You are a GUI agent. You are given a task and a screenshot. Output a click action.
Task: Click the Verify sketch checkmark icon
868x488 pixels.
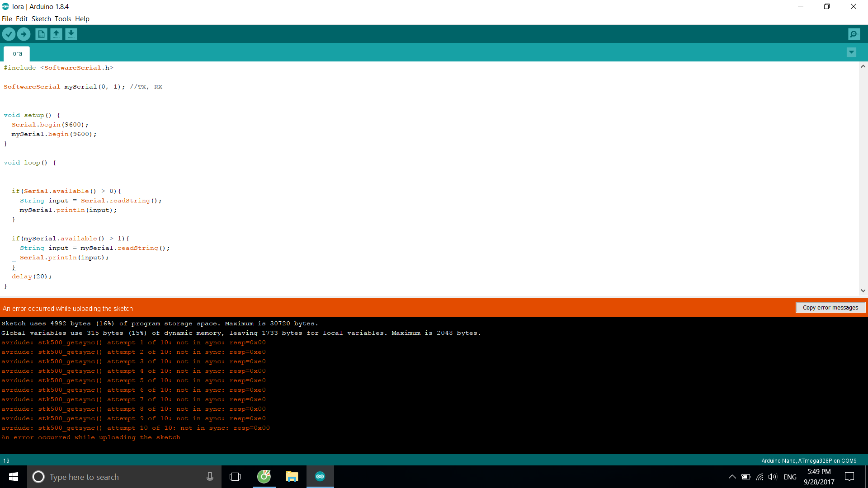coord(9,34)
